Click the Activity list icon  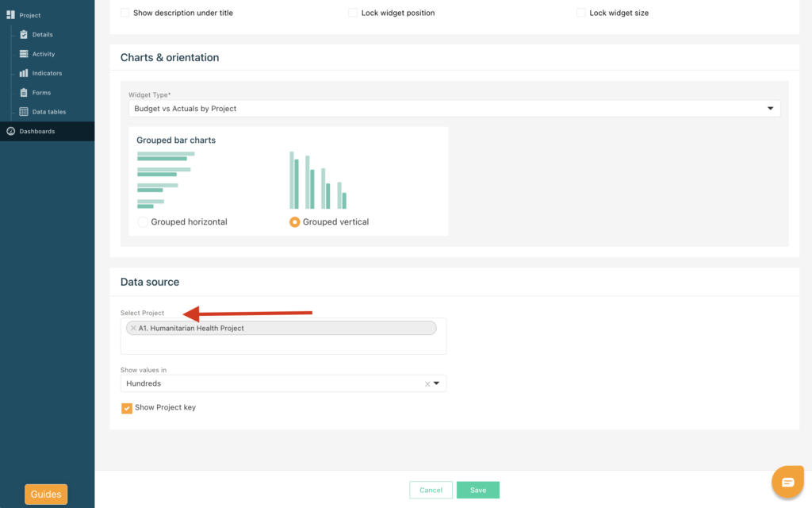pyautogui.click(x=24, y=54)
